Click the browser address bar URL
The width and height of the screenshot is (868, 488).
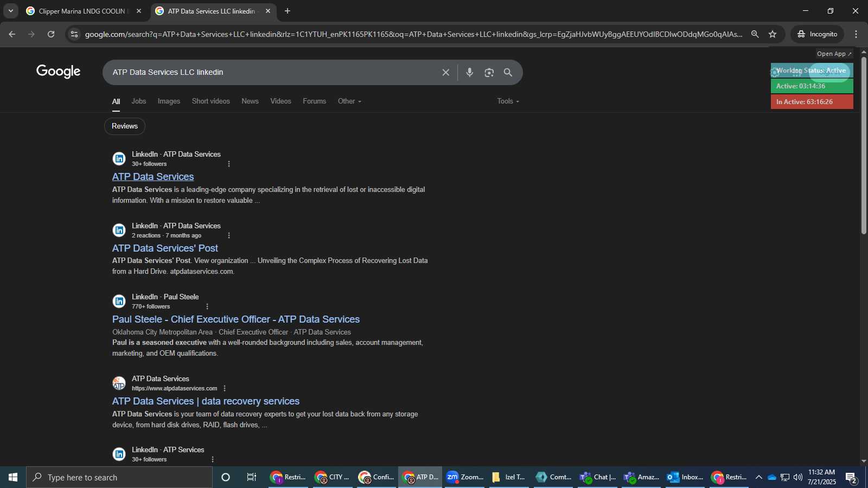click(413, 34)
